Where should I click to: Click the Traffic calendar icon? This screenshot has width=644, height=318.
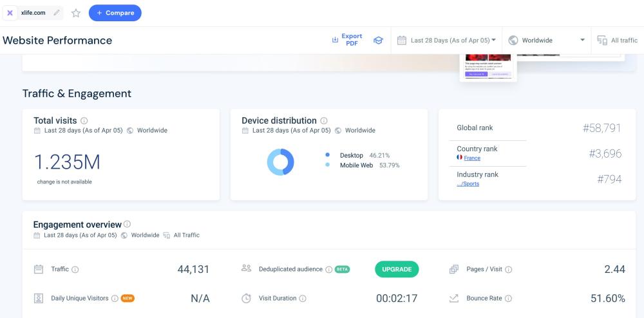click(x=39, y=269)
